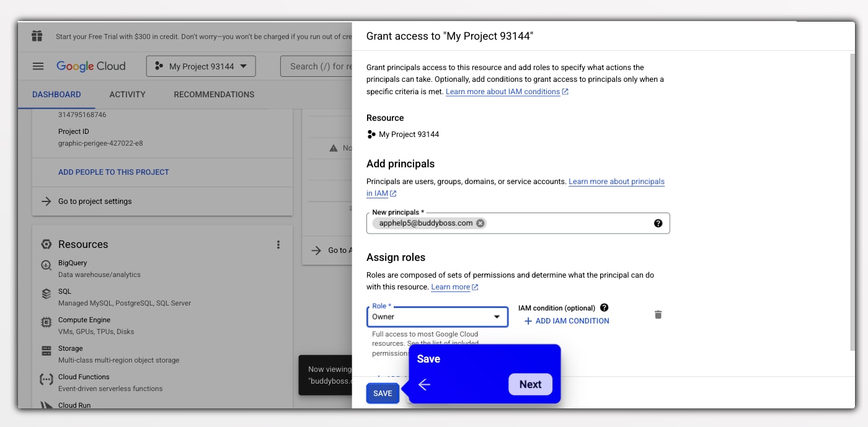868x427 pixels.
Task: Click the Cloud Run icon
Action: tap(46, 405)
